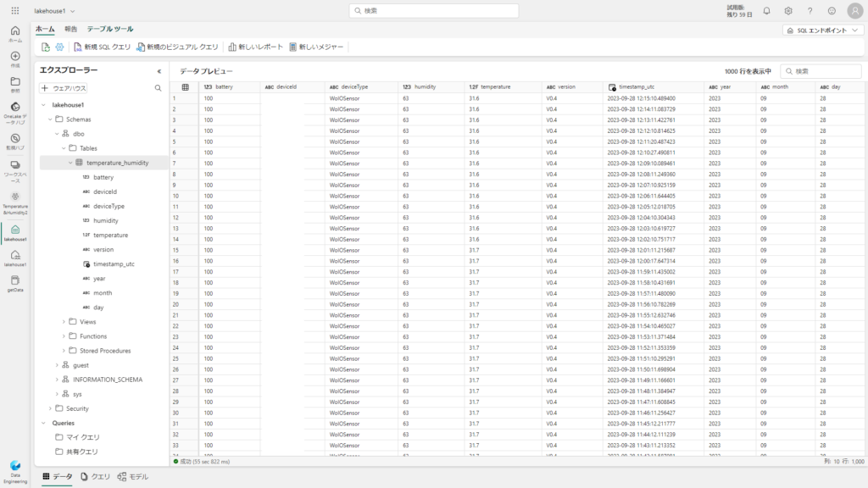Open 監視ハブ from the sidebar
868x488 pixels.
15,141
